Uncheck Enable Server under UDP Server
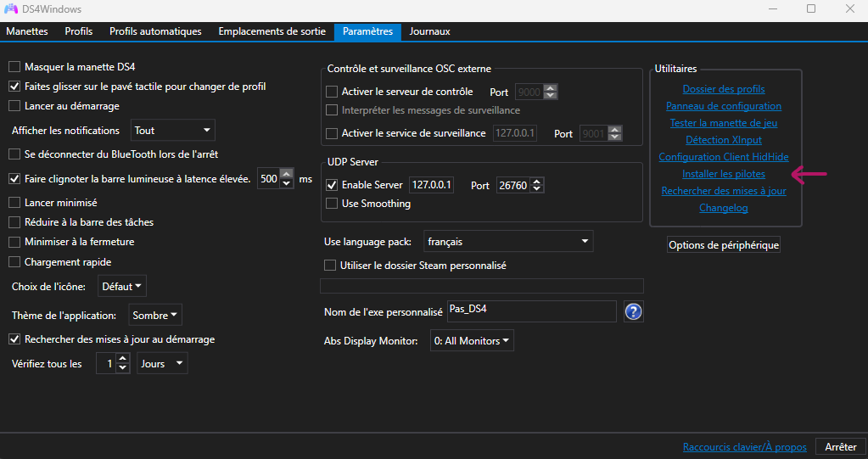 point(332,185)
